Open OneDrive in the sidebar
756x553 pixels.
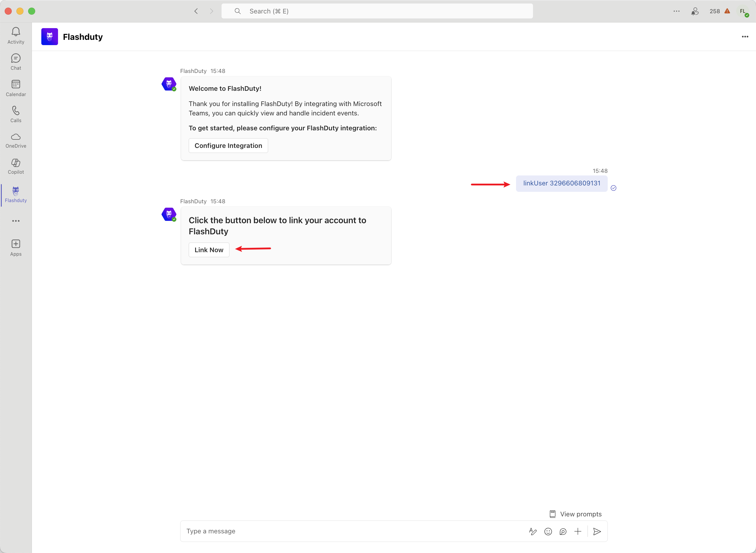click(x=16, y=140)
